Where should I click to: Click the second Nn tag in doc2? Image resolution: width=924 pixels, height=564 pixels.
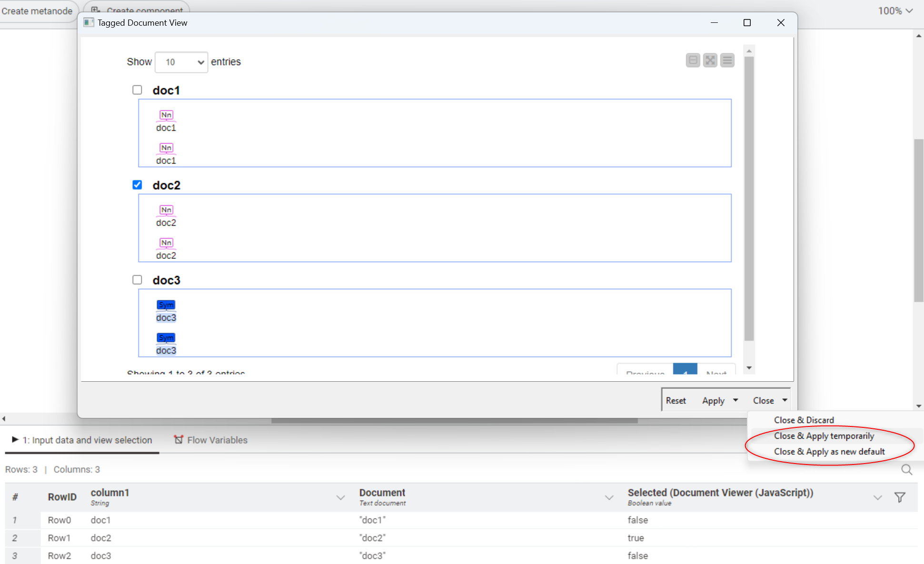click(x=166, y=243)
